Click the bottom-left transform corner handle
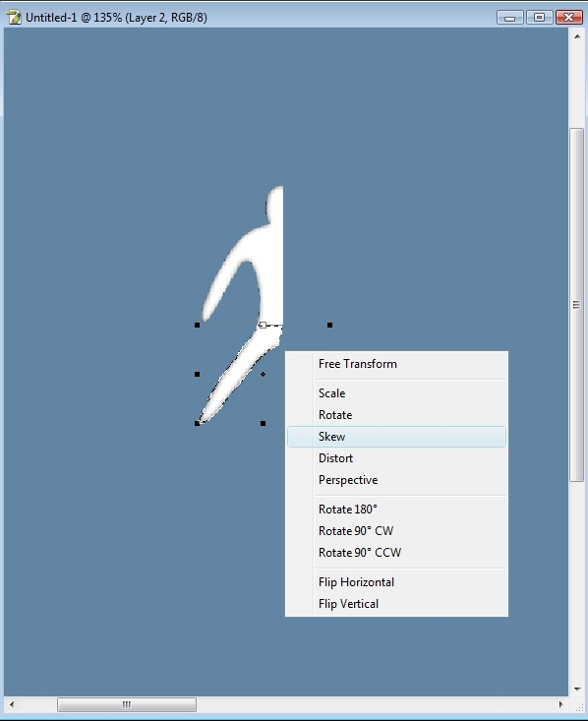 pos(198,424)
